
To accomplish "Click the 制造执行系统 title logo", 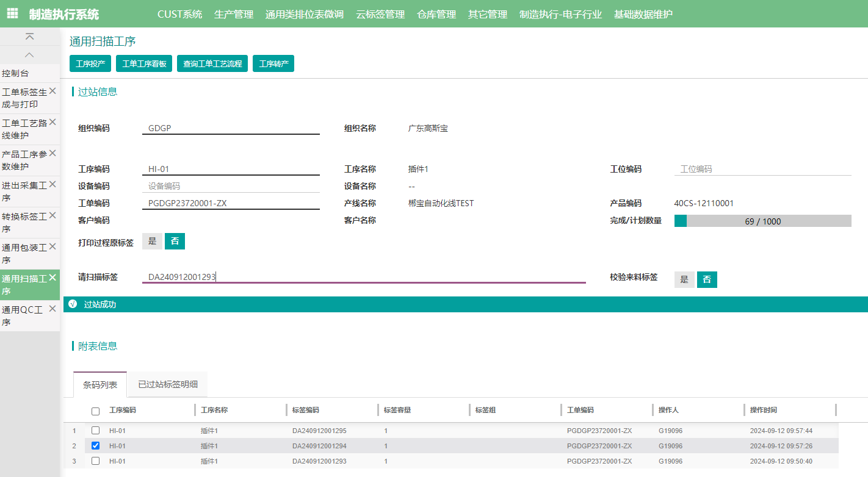I will (x=64, y=14).
